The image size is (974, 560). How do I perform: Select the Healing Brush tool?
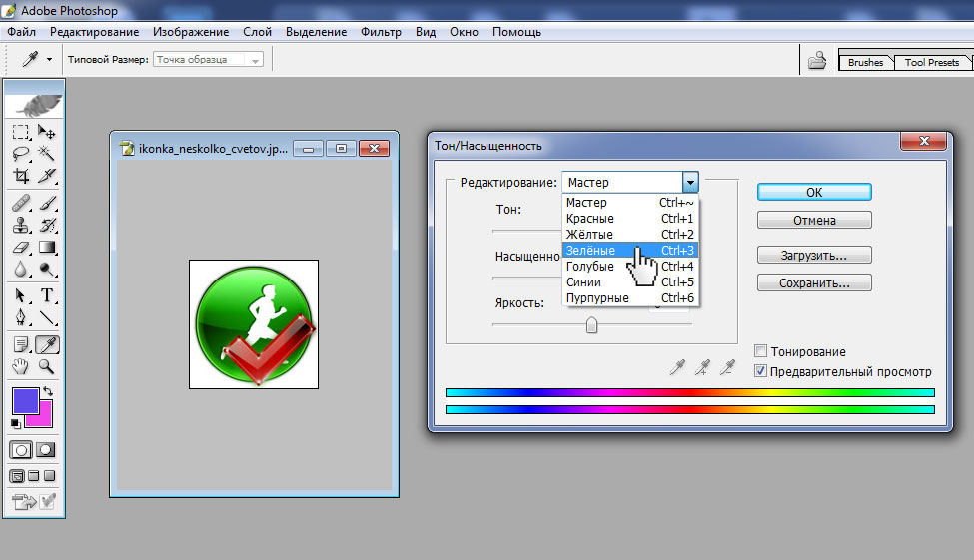click(x=21, y=203)
